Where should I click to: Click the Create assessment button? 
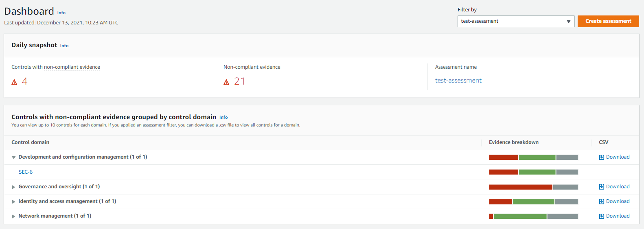click(x=608, y=21)
